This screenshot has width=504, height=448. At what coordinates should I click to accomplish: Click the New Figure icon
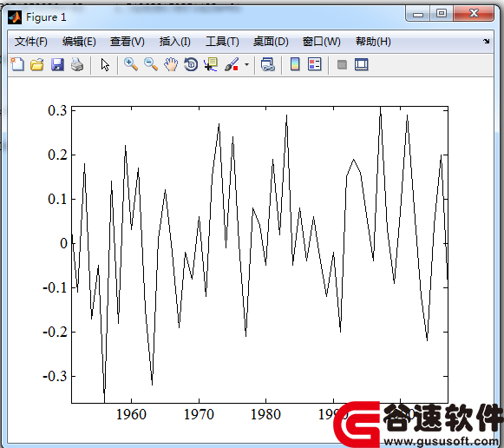pos(17,64)
